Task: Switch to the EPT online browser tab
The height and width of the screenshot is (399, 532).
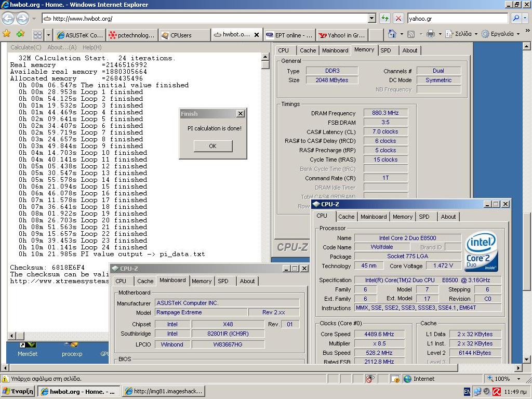Action: pos(289,35)
